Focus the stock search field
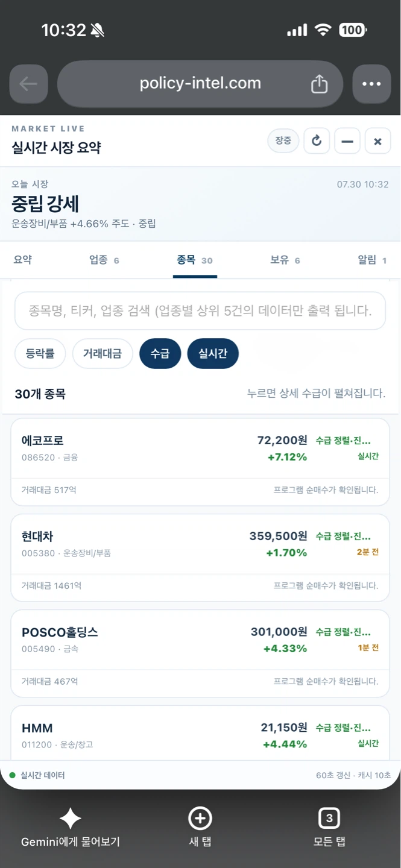The height and width of the screenshot is (868, 401). click(x=200, y=311)
